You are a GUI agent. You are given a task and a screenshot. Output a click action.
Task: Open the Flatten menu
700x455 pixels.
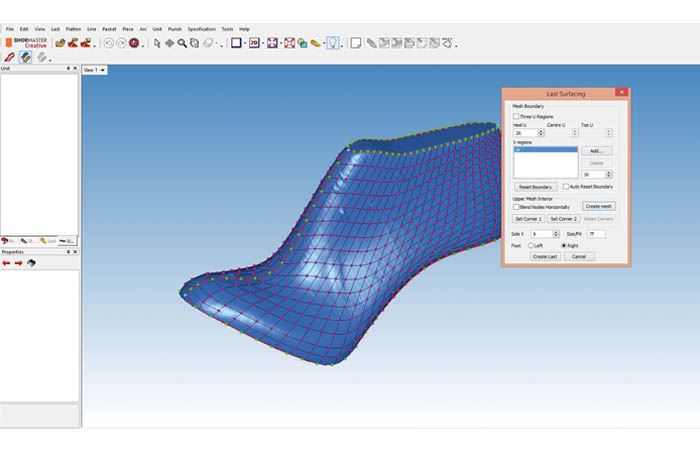[72, 29]
